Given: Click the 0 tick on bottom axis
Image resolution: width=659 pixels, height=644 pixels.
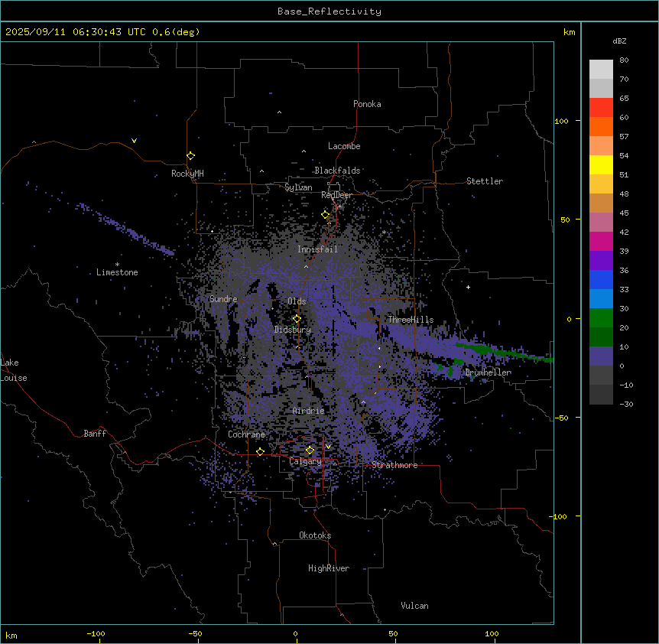Looking at the screenshot, I should 295,633.
